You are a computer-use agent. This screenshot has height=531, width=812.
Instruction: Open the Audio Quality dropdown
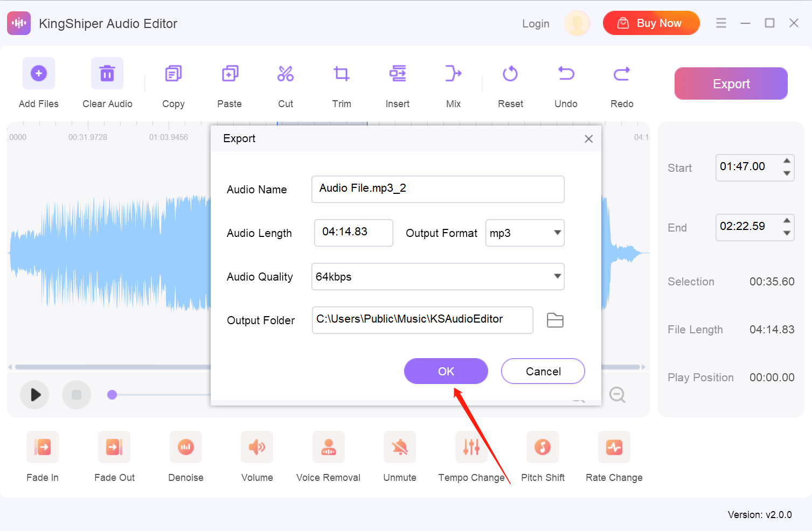click(438, 276)
